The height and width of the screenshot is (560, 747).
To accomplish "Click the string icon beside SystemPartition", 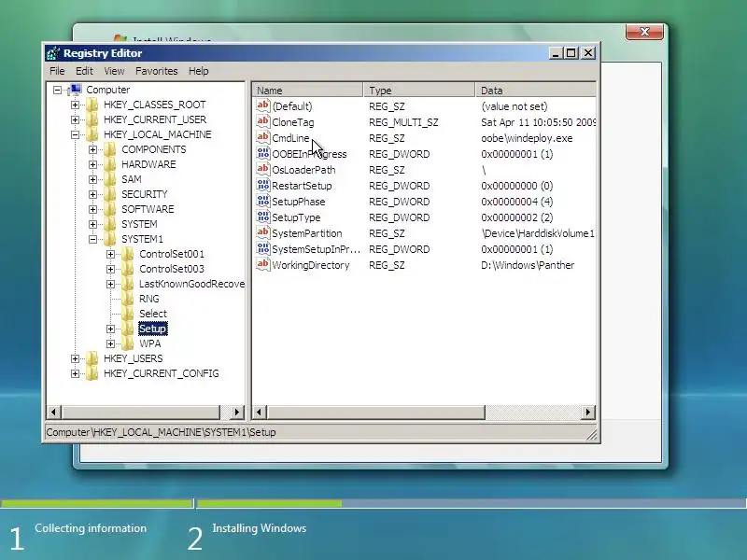I will [x=263, y=232].
